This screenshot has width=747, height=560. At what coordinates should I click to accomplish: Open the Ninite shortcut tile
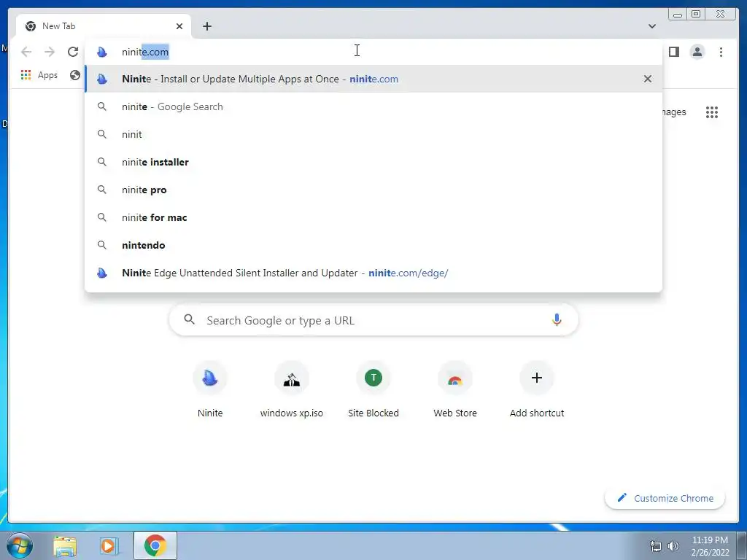pyautogui.click(x=210, y=389)
